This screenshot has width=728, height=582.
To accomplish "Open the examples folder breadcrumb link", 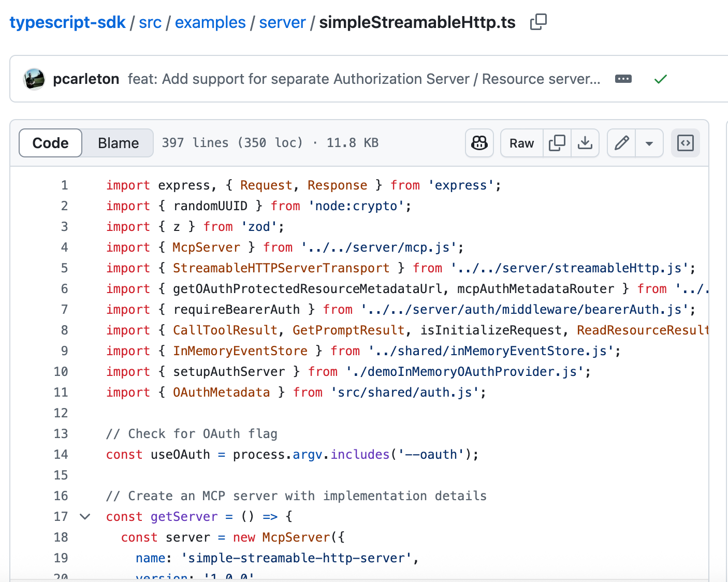I will click(x=210, y=22).
